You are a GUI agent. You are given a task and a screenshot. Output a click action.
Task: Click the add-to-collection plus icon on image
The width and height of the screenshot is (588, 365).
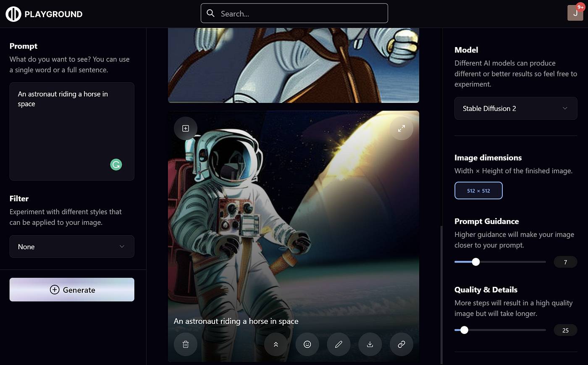coord(186,129)
